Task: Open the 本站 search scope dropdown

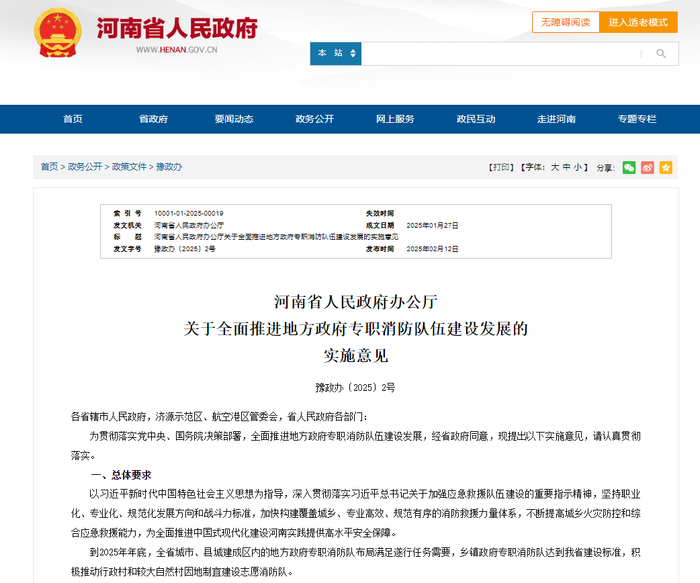Action: click(336, 54)
